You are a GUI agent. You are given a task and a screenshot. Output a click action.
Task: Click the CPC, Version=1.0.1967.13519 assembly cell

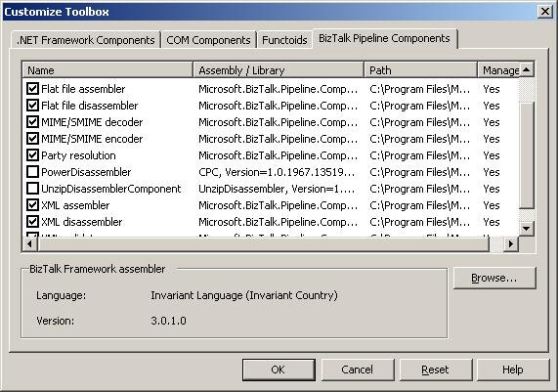point(277,172)
